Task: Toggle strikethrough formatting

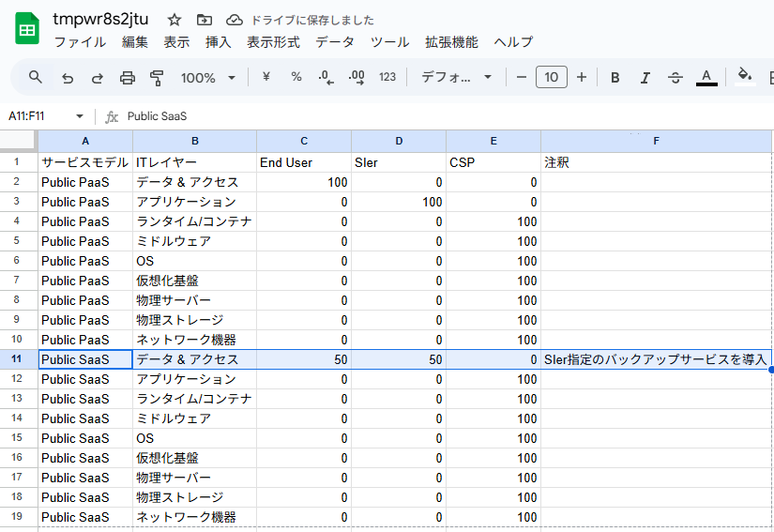Action: click(675, 78)
